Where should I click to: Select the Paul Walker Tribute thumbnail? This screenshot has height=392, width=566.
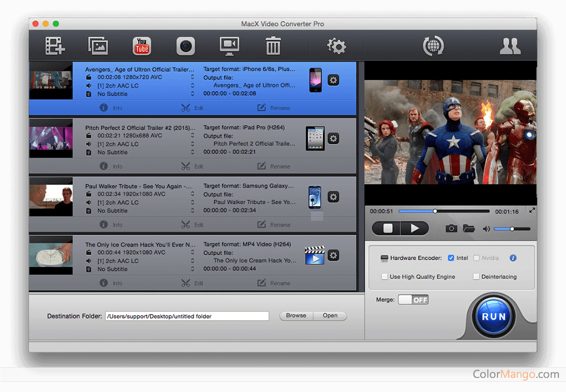click(x=51, y=197)
